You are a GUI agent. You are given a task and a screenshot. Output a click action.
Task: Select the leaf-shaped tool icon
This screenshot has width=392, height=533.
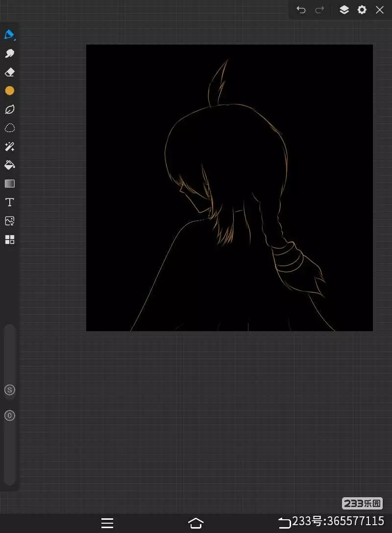point(9,109)
